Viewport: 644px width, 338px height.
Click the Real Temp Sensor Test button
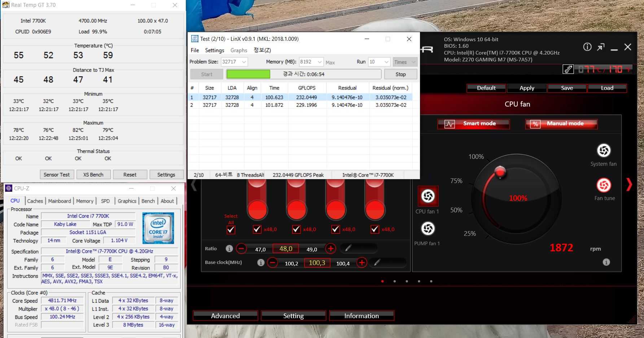click(57, 175)
